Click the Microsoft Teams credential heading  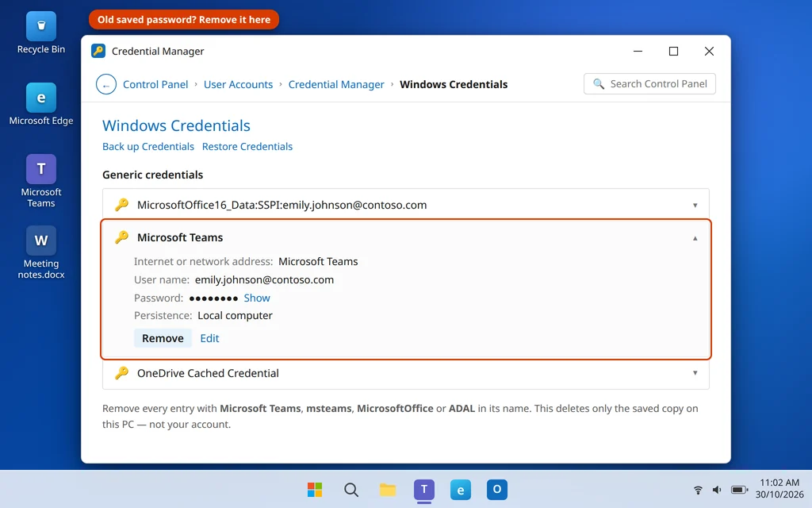(180, 237)
